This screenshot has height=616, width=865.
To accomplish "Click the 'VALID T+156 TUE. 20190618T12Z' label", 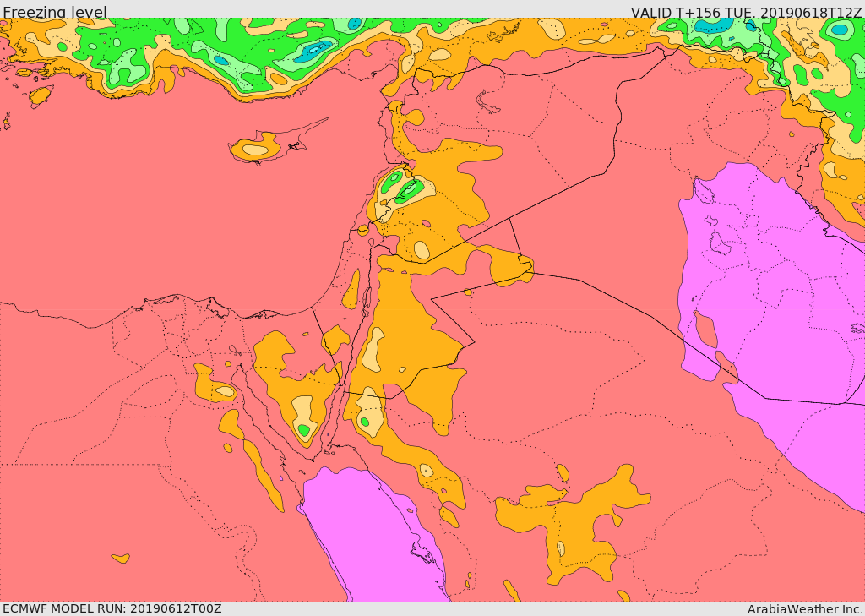I will tap(746, 12).
